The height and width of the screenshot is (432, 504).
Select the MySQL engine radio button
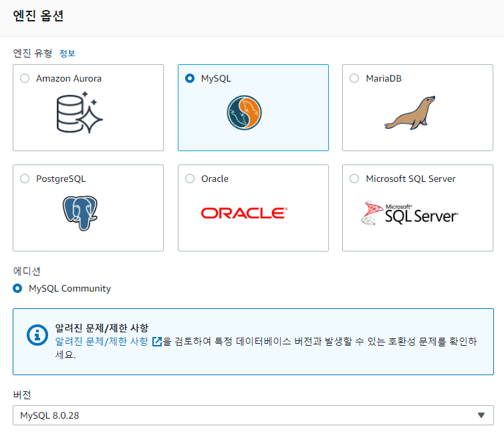pyautogui.click(x=190, y=78)
